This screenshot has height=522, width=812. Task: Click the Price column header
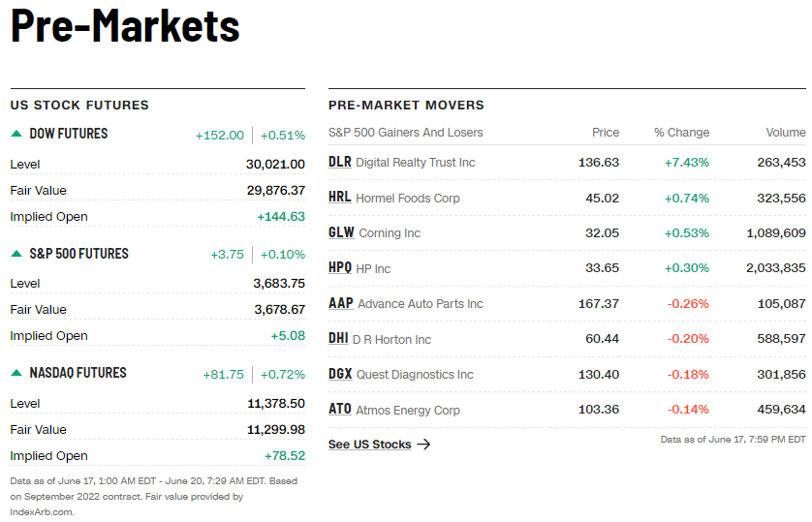coord(606,133)
